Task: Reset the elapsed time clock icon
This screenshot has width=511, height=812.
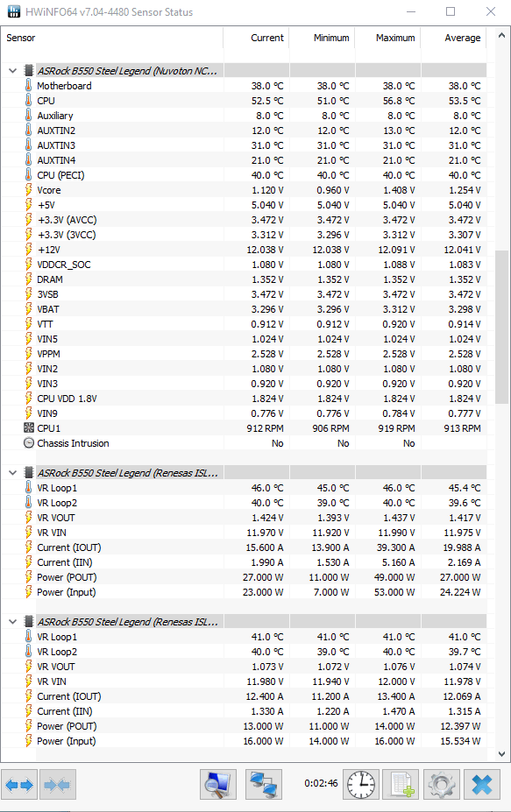Action: [x=361, y=784]
